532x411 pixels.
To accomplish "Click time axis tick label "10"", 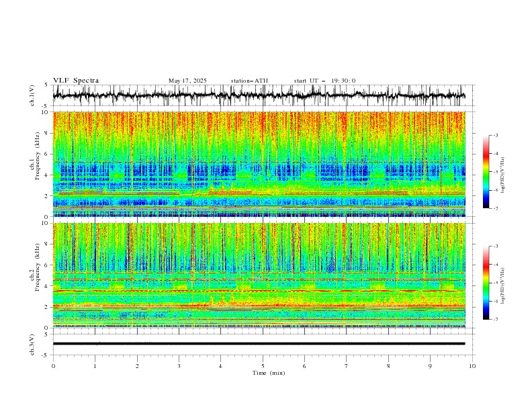I will (472, 366).
